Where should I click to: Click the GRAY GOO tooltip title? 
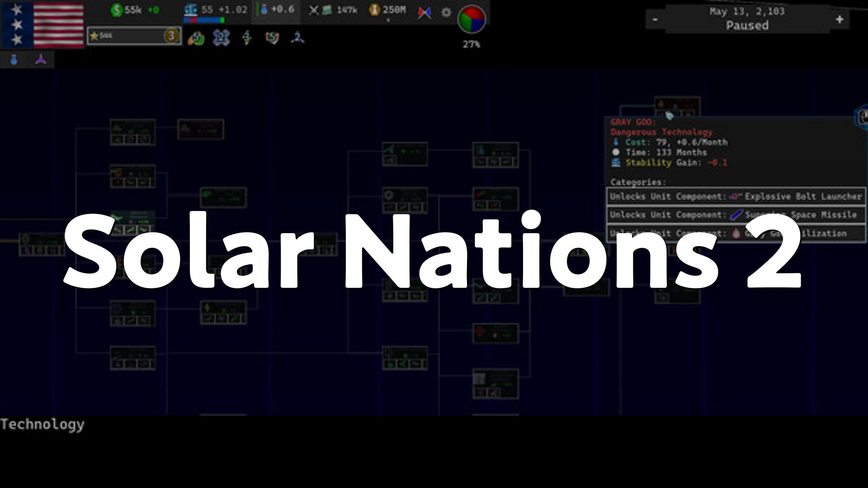[632, 122]
